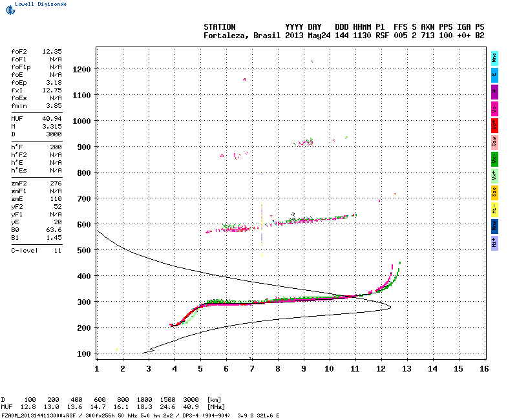Screen dimensions: 517x420
Task: Click the Fortaleza, Brasil station name
Action: click(242, 36)
